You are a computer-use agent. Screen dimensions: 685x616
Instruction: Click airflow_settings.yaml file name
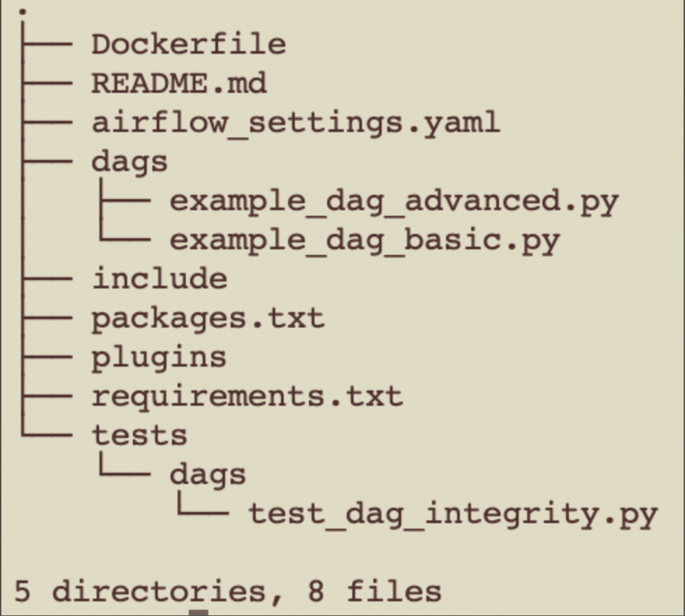pyautogui.click(x=296, y=123)
